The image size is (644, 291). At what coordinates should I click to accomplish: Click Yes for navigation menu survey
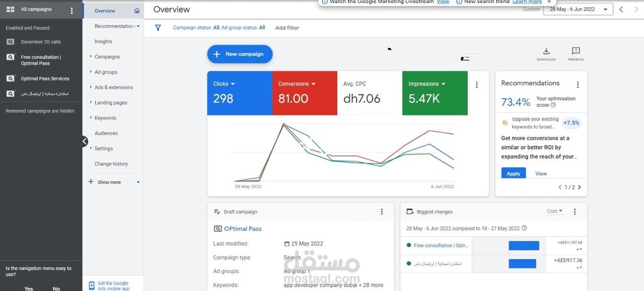[x=29, y=288]
